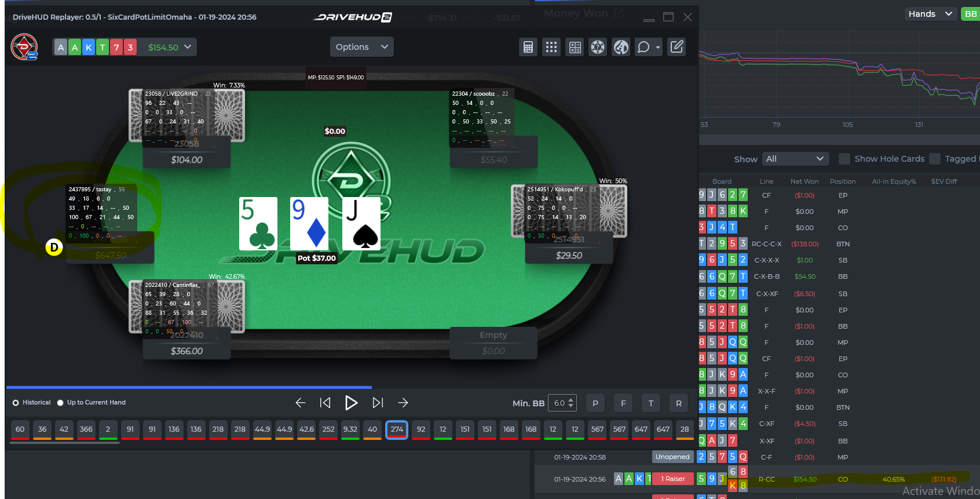This screenshot has height=499, width=980.
Task: Skip to the previous hand
Action: pyautogui.click(x=326, y=403)
